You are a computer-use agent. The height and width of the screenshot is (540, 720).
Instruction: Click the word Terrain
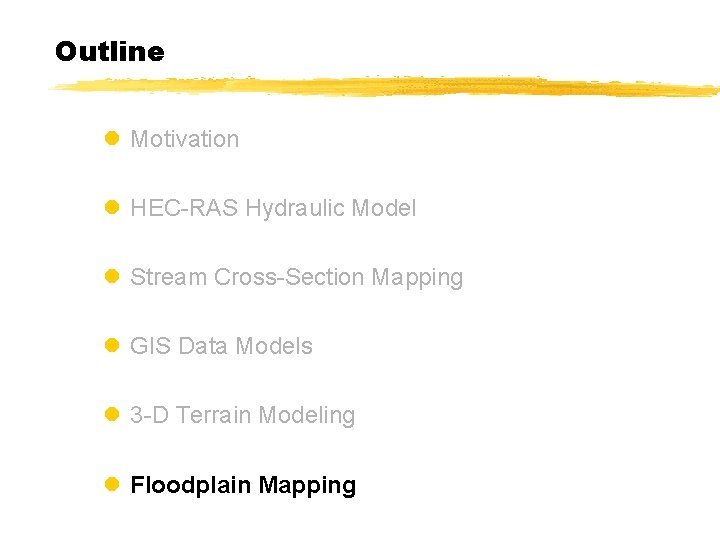(x=214, y=416)
